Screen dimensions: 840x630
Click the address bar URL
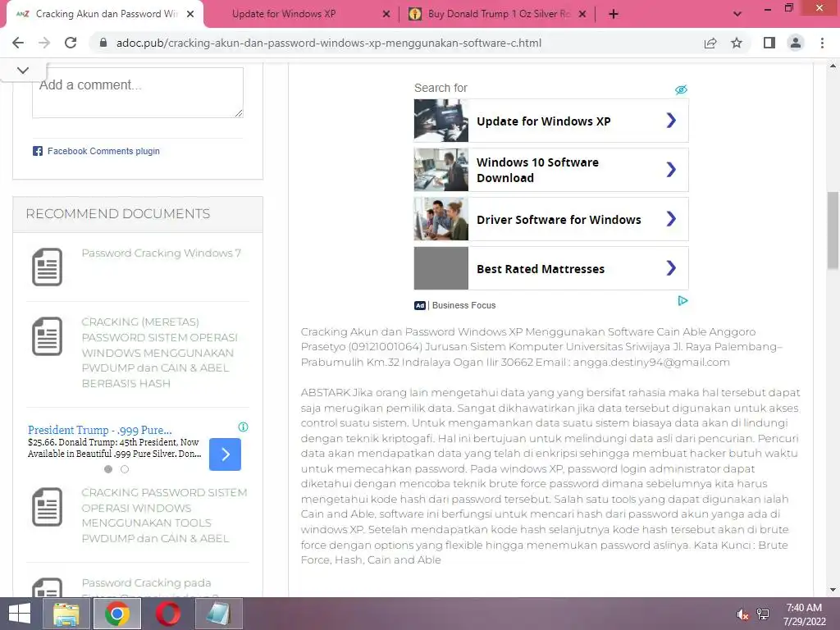pos(328,43)
